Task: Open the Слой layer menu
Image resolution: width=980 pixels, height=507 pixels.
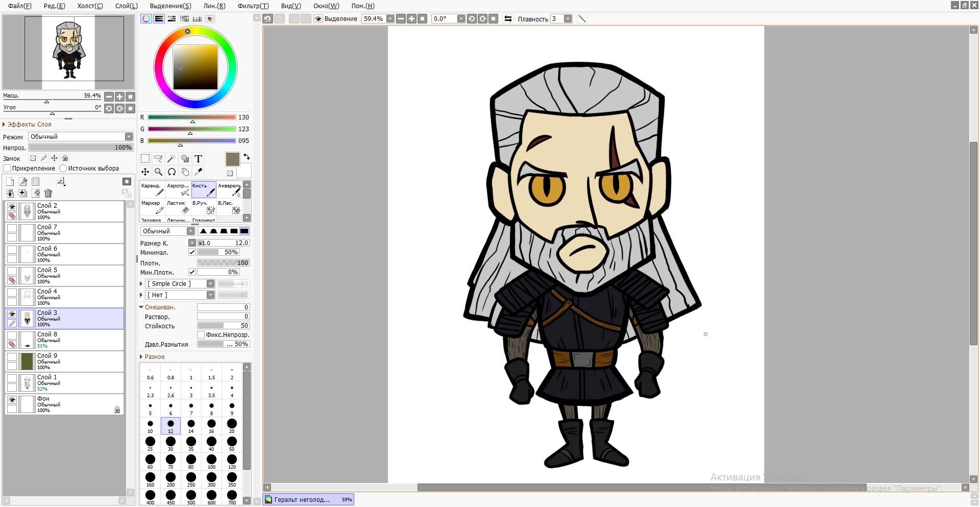Action: point(126,6)
